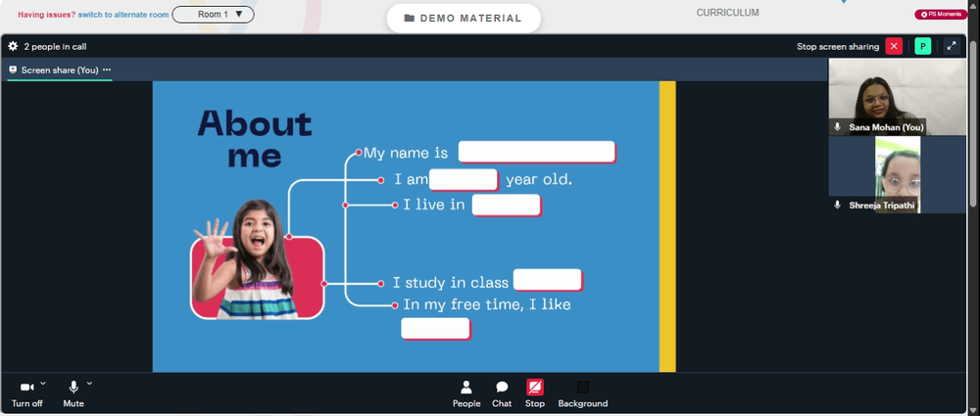Viewport: 980px width, 416px height.
Task: Click Sana Mohan microphone indicator
Action: [838, 127]
